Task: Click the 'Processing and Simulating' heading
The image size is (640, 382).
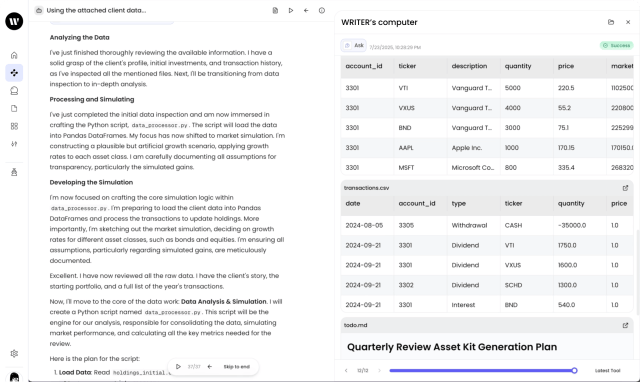Action: tap(92, 100)
